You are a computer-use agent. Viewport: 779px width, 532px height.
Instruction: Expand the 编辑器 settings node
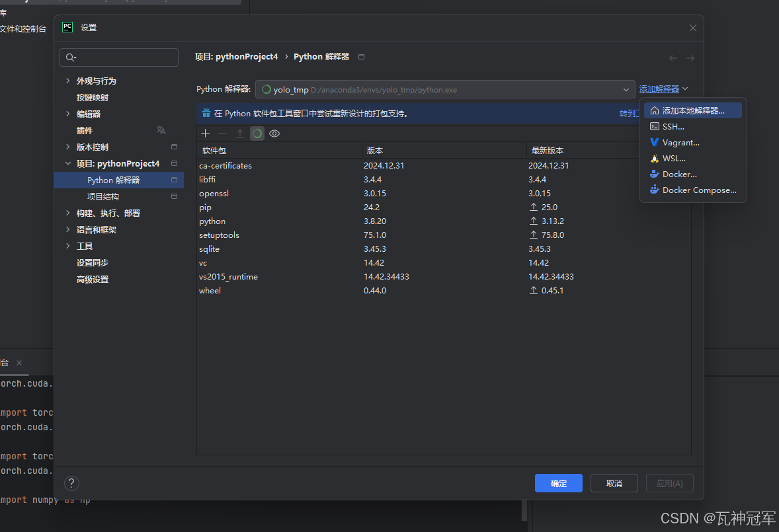pos(68,114)
